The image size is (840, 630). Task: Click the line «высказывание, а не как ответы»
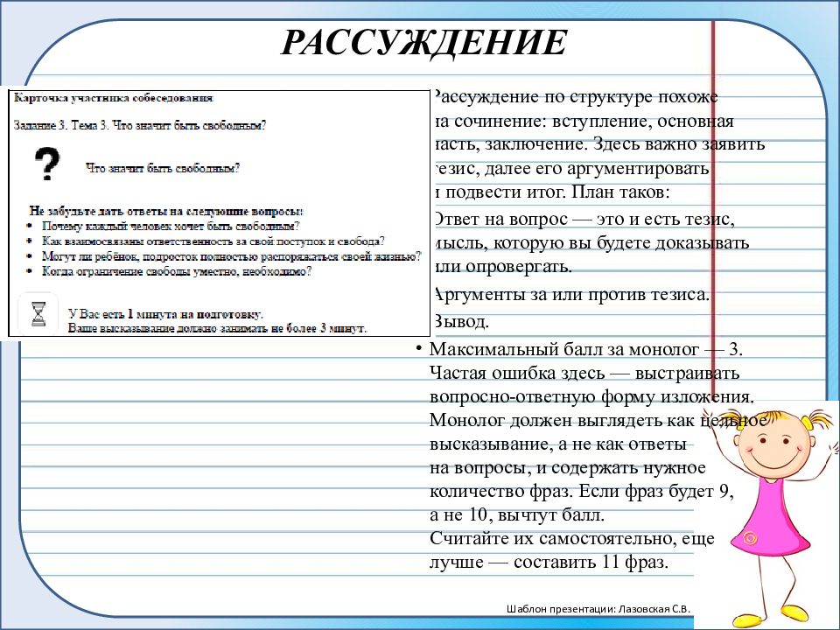coord(557,444)
